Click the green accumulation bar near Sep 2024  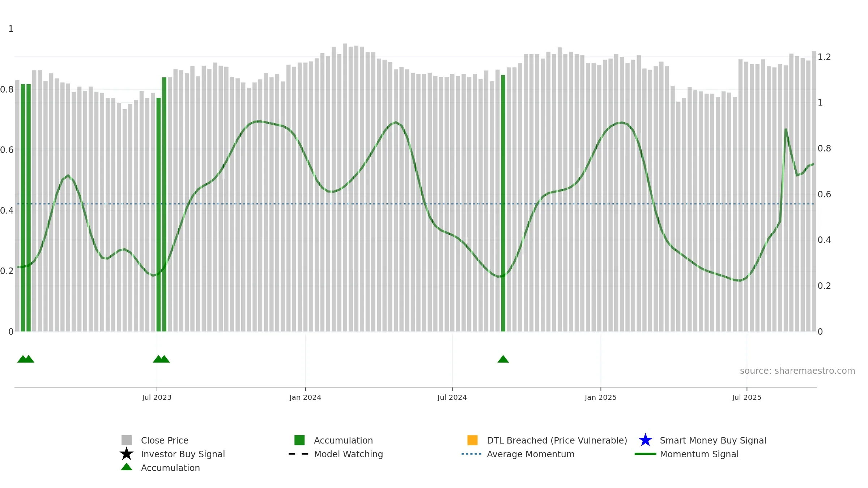click(503, 203)
